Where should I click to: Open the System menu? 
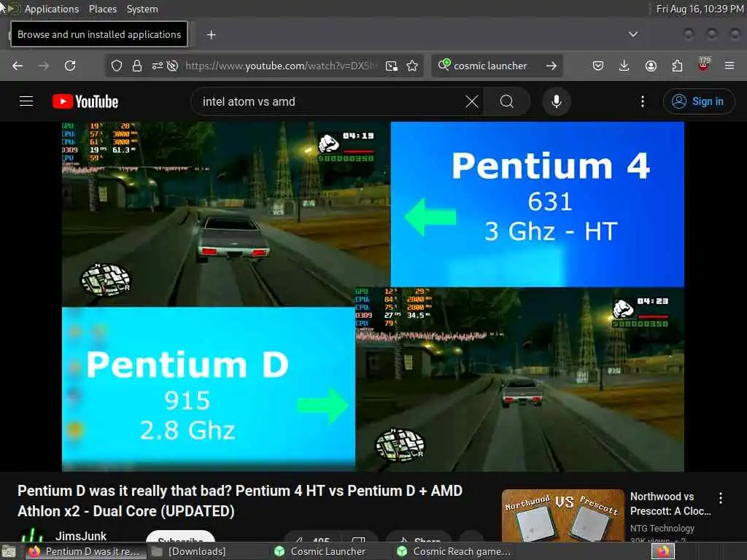[142, 9]
